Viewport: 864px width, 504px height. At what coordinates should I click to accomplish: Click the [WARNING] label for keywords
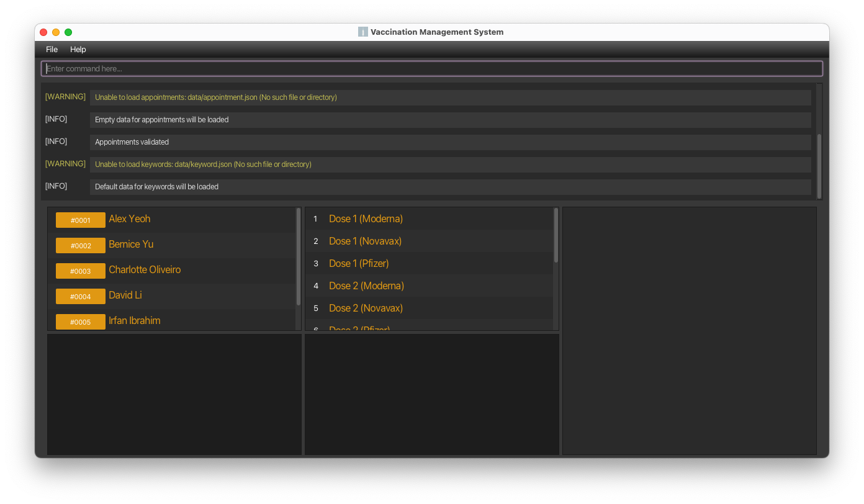click(x=65, y=164)
